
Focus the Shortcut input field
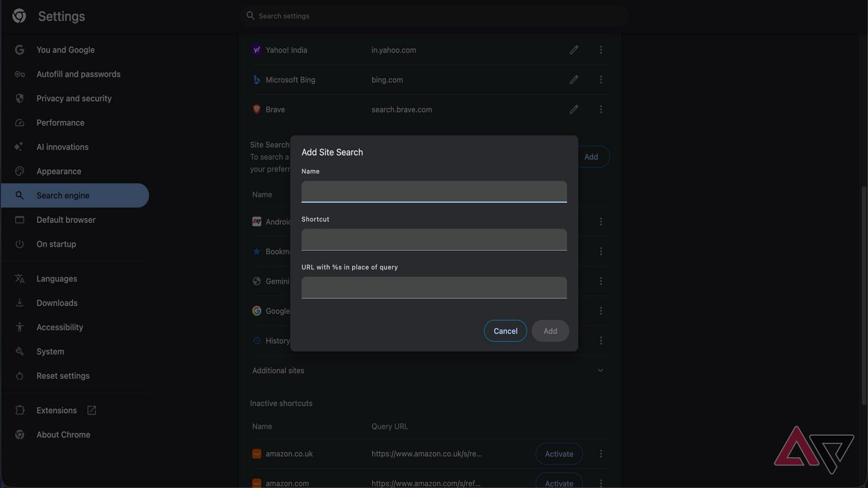click(x=434, y=239)
